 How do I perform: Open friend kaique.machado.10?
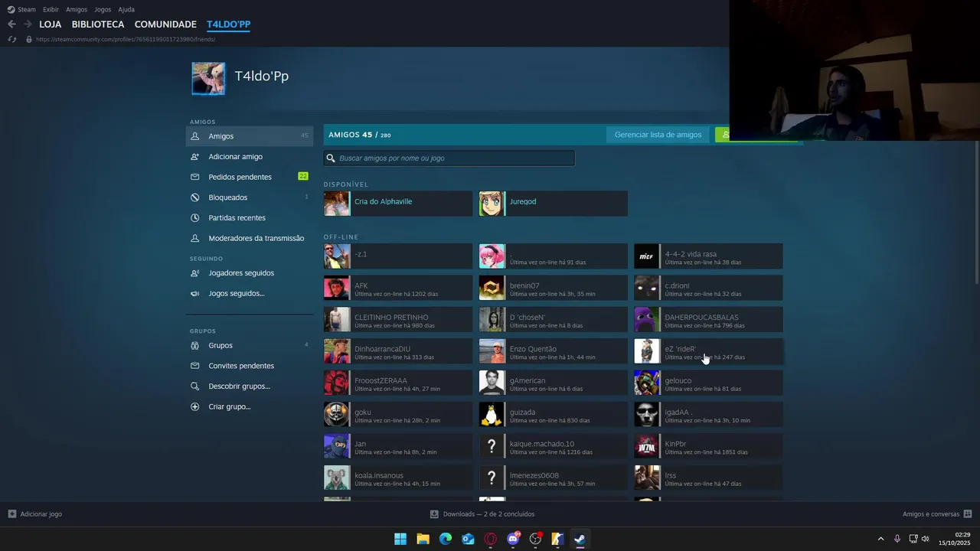pyautogui.click(x=554, y=446)
